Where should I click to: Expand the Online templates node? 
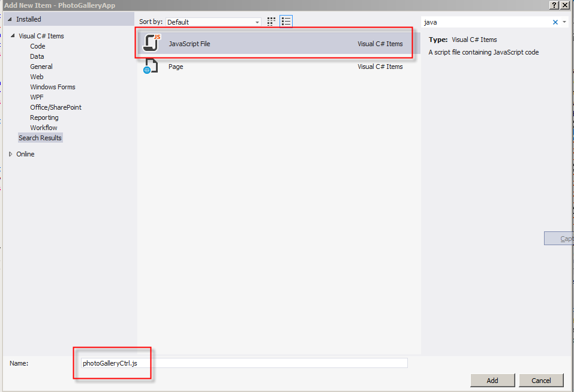(x=11, y=153)
